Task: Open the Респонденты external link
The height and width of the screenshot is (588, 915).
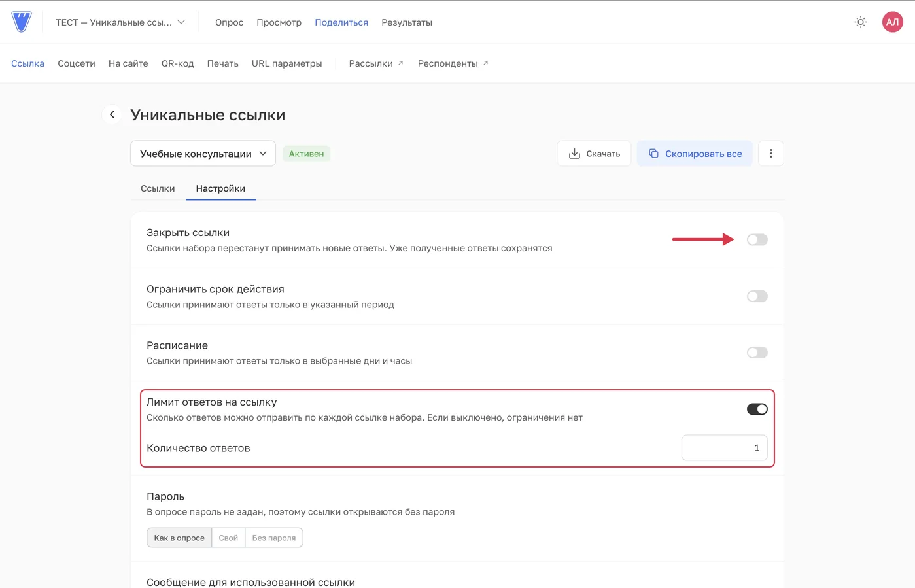Action: [x=453, y=63]
